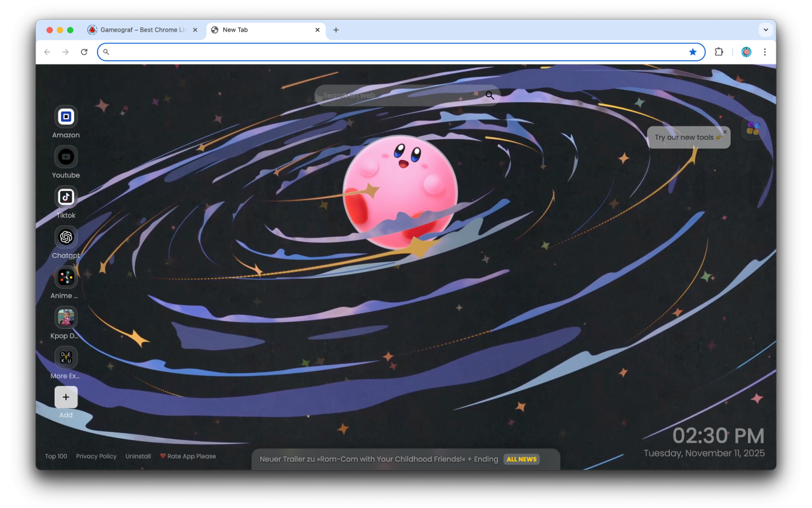Open the ALL NEWS button
This screenshot has width=812, height=508.
click(x=521, y=459)
